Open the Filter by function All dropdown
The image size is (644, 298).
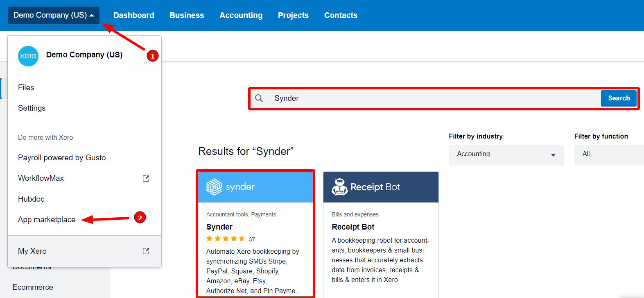tap(609, 155)
